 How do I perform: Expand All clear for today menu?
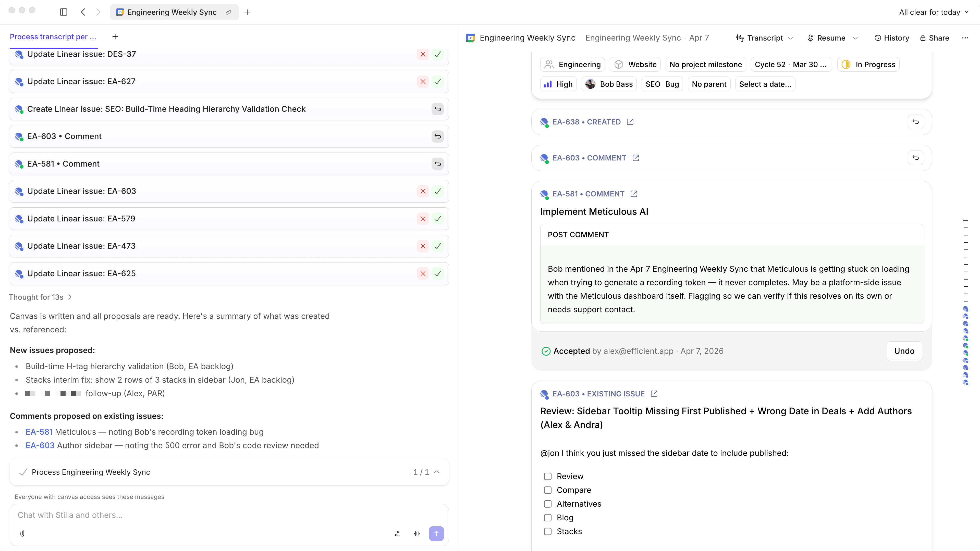click(x=934, y=12)
